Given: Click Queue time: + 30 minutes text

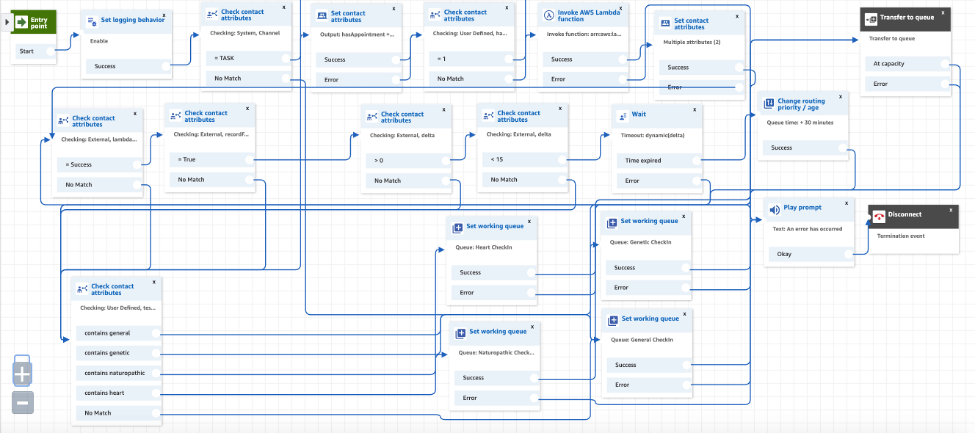Looking at the screenshot, I should [x=798, y=123].
